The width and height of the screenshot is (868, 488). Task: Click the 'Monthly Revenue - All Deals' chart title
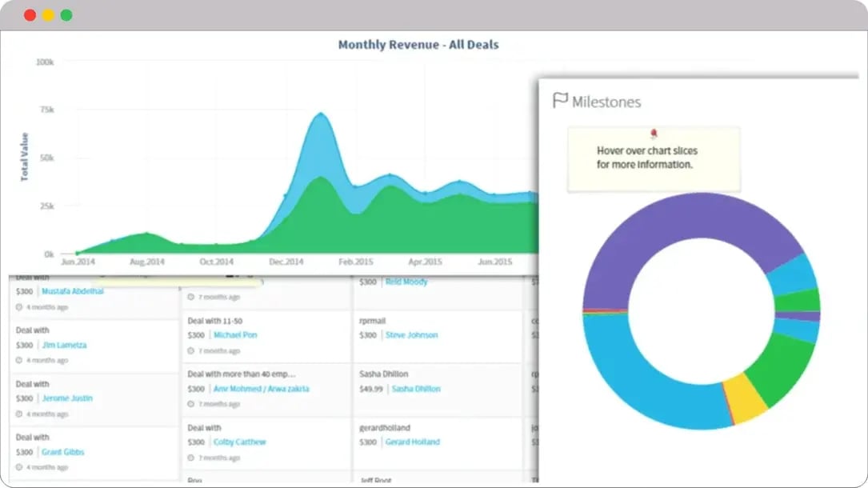pos(418,44)
